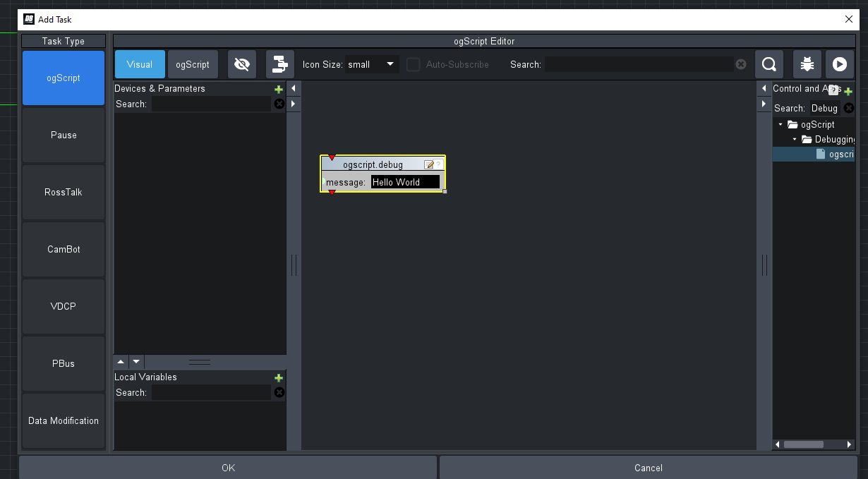Click the vertical splitter grip right of canvas
This screenshot has height=479, width=868.
(x=764, y=265)
